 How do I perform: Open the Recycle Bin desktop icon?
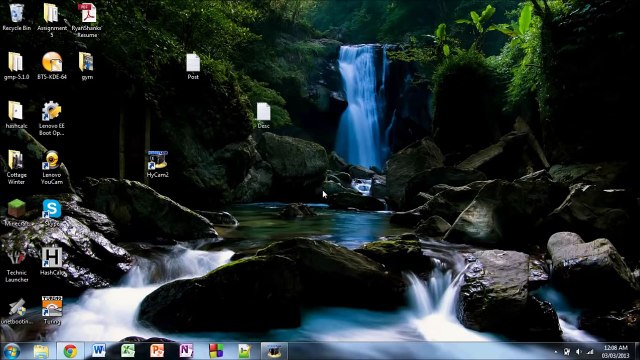(x=16, y=17)
